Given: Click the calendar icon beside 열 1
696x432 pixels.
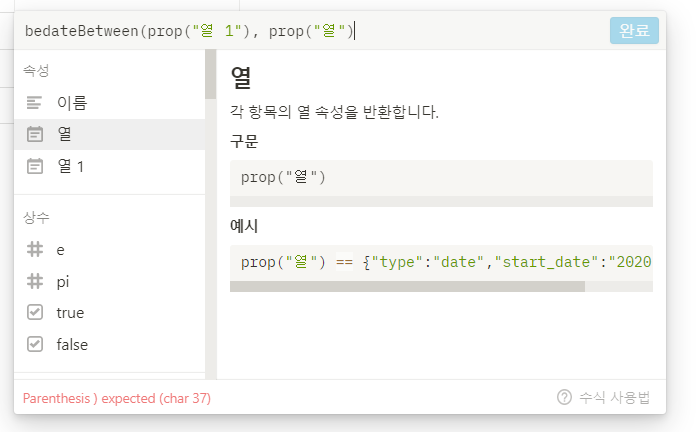Looking at the screenshot, I should click(35, 166).
